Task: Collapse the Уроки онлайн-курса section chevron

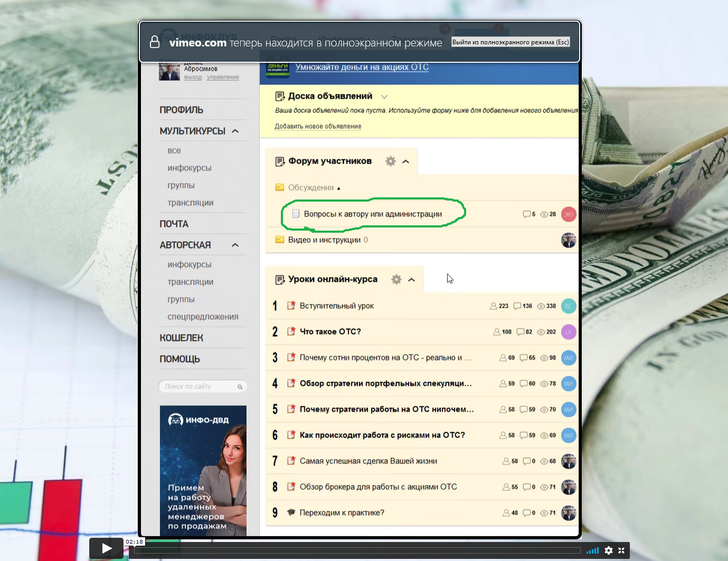Action: [x=412, y=280]
